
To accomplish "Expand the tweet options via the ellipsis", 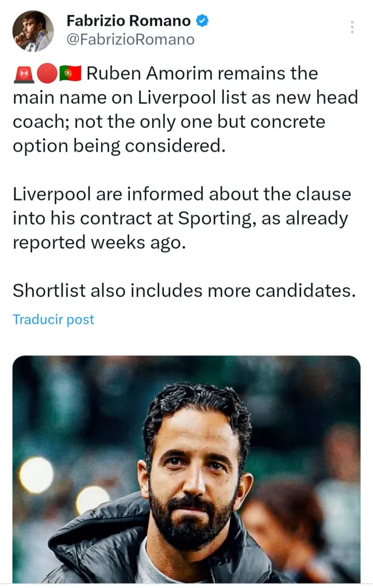I will coord(352,28).
